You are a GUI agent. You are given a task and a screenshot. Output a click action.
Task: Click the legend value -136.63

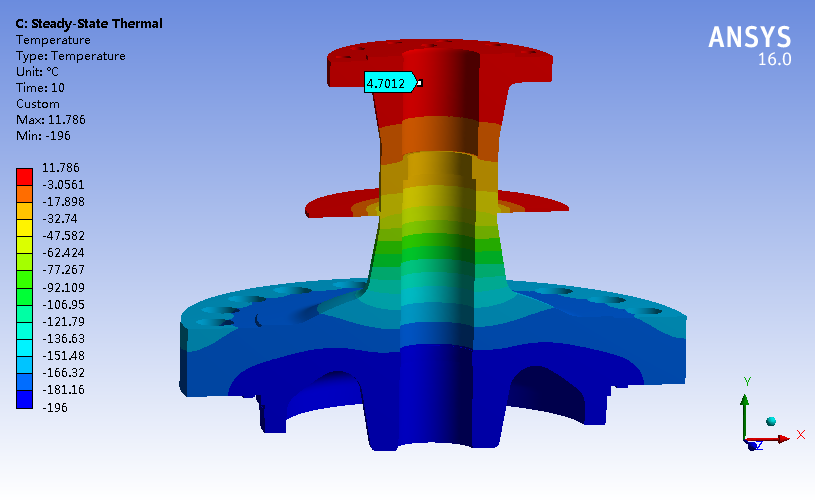point(63,339)
